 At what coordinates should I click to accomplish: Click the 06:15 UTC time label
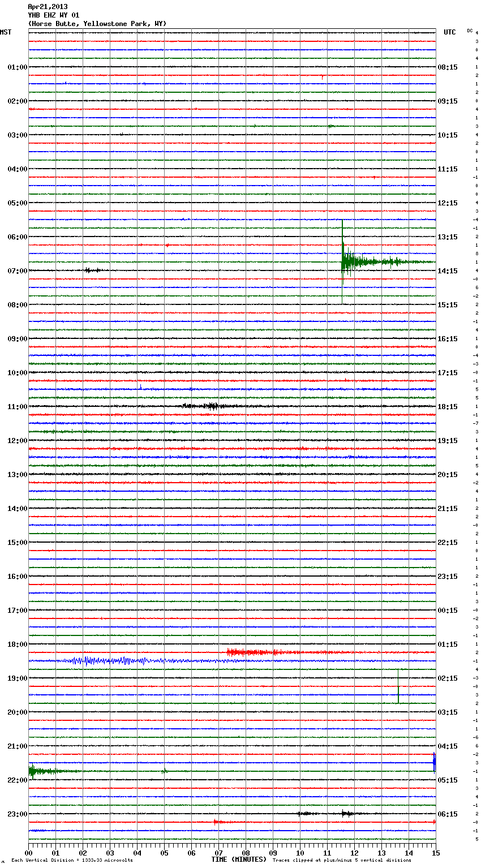click(x=448, y=814)
